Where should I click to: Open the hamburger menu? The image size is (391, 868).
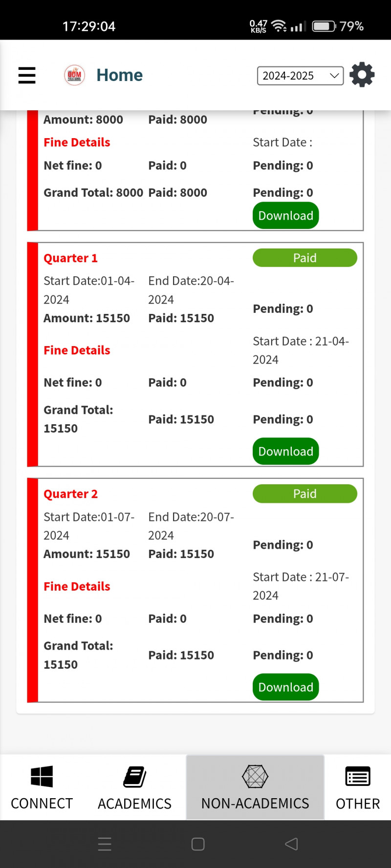[x=27, y=75]
